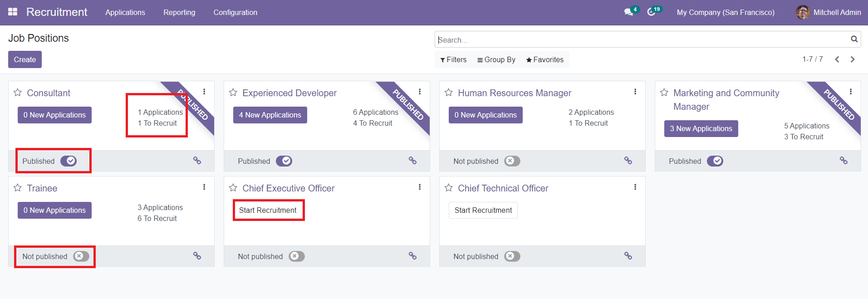Toggle Consultant published switch off
868x299 pixels.
click(x=69, y=161)
